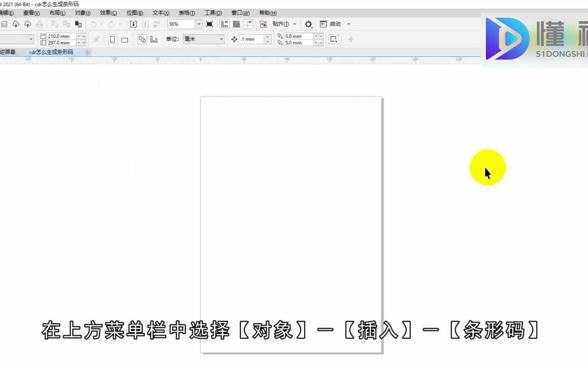
Task: Click the cloud upload icon
Action: coord(28,24)
